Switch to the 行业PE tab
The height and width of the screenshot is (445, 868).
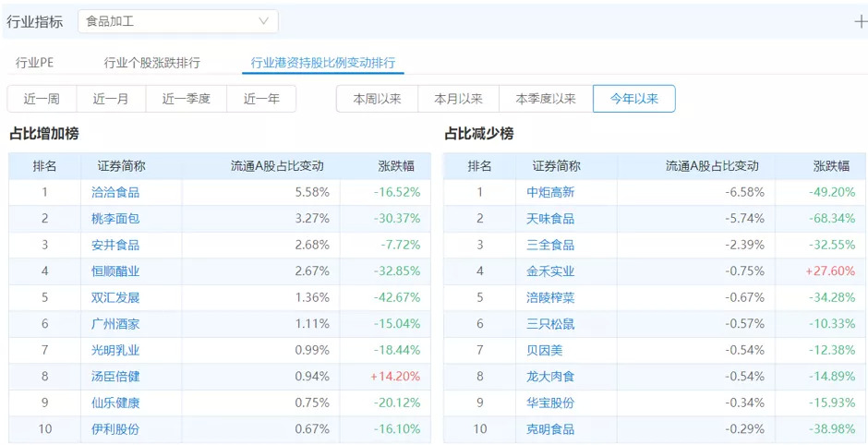[x=34, y=63]
